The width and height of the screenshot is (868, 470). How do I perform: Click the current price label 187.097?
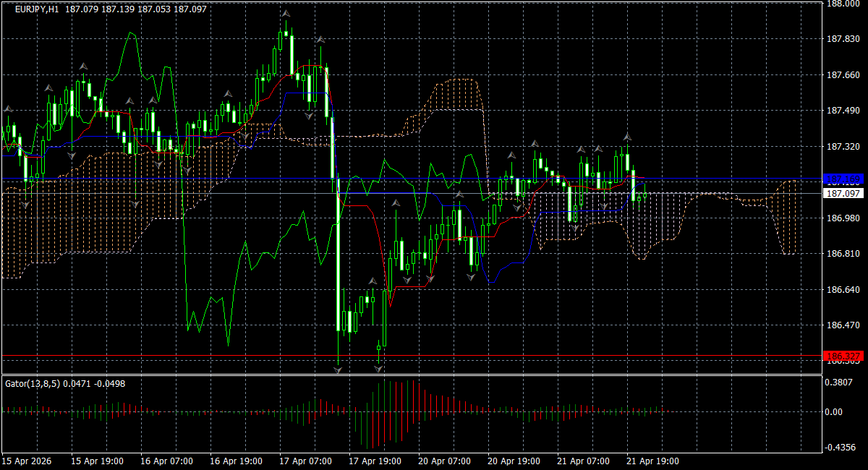click(x=844, y=194)
